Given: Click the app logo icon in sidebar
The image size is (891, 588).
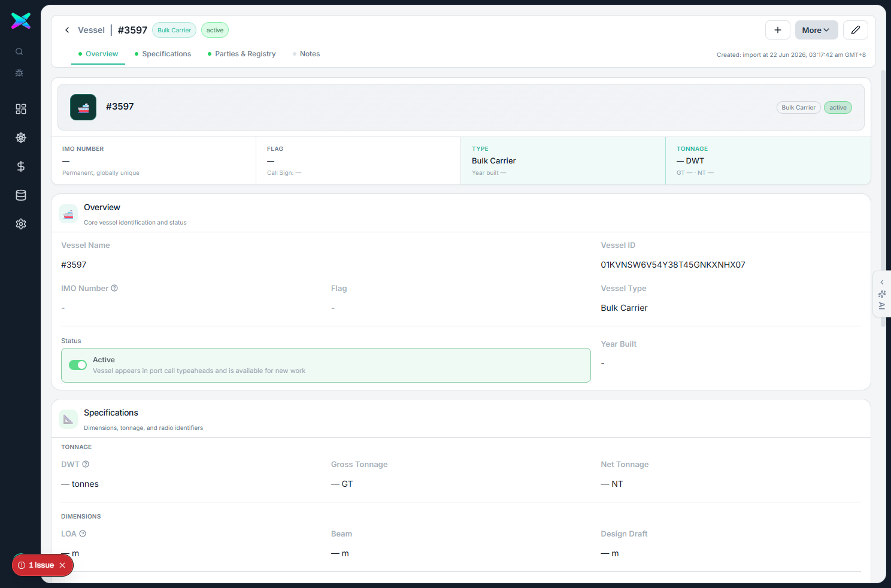Looking at the screenshot, I should click(x=21, y=21).
